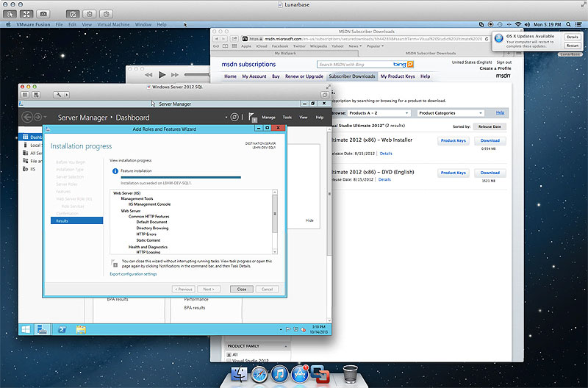Click the iTunes playback progress slider

pos(196,75)
